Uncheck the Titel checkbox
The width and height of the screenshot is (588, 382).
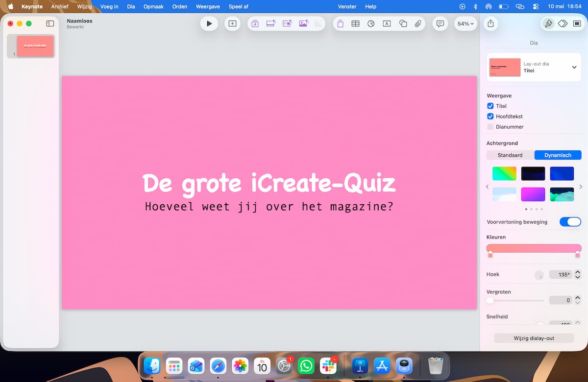490,106
